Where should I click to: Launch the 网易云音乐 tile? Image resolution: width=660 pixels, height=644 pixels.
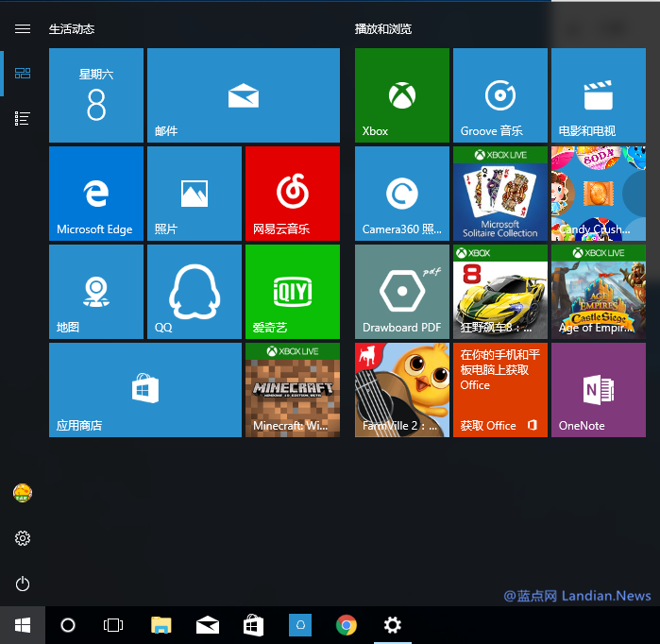coord(293,194)
